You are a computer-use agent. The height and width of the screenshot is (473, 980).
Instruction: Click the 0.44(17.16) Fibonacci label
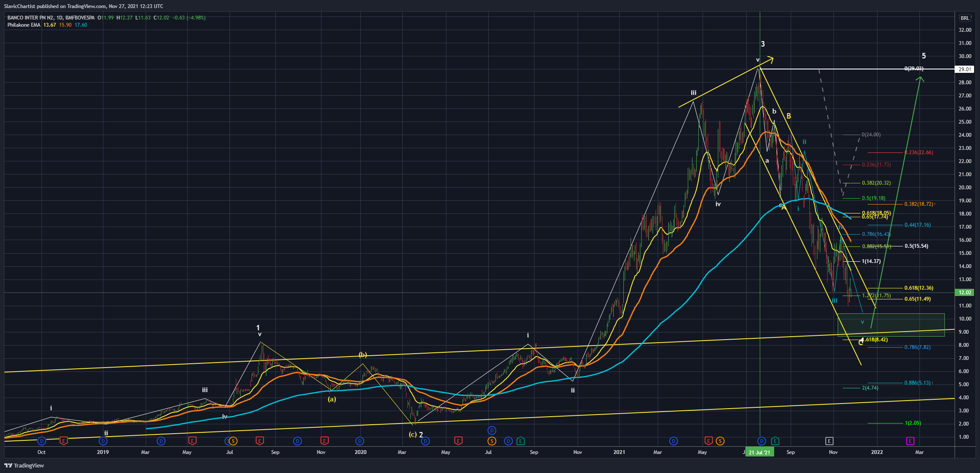pyautogui.click(x=917, y=225)
